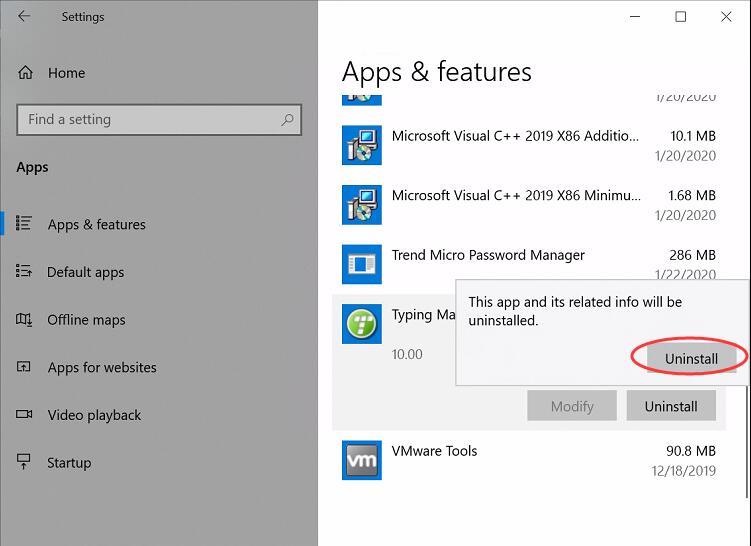Select the VMware Tools list entry
This screenshot has height=546, width=751.
click(x=529, y=460)
